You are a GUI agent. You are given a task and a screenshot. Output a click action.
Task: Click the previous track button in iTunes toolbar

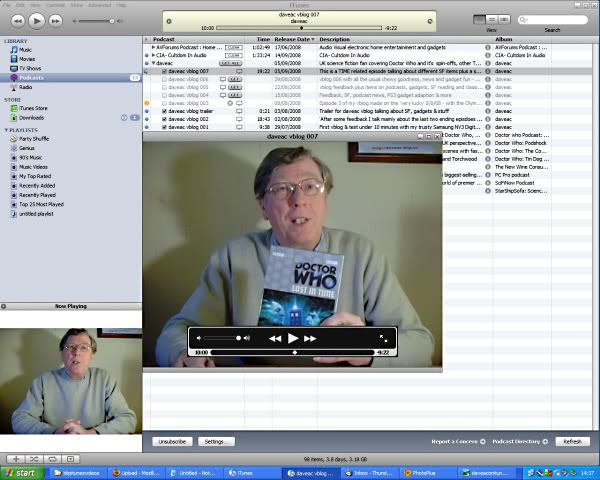click(x=18, y=21)
